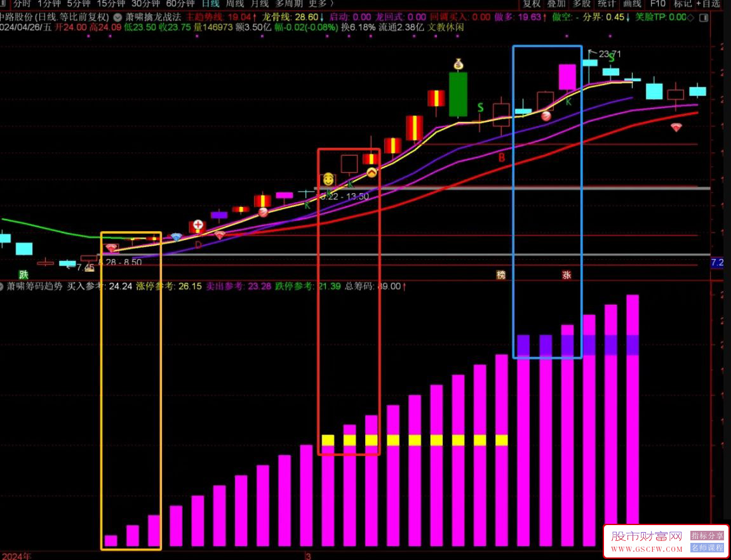Click the green S signal near 23.71
Screen dimensions: 731x560
click(612, 58)
